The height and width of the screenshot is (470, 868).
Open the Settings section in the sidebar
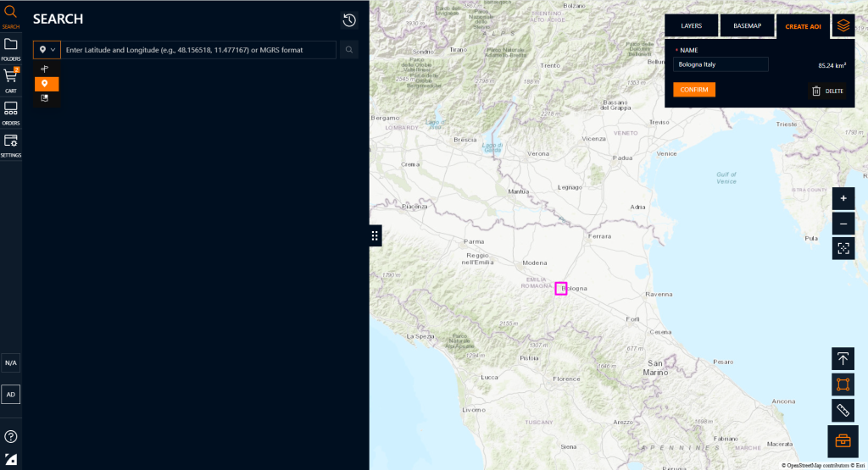[x=10, y=146]
